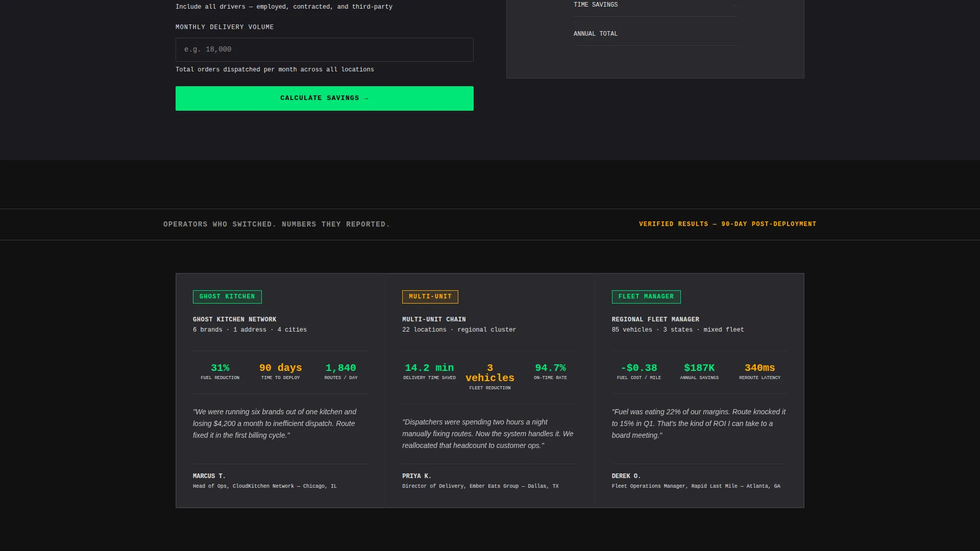Select the Time Savings label

[x=596, y=5]
